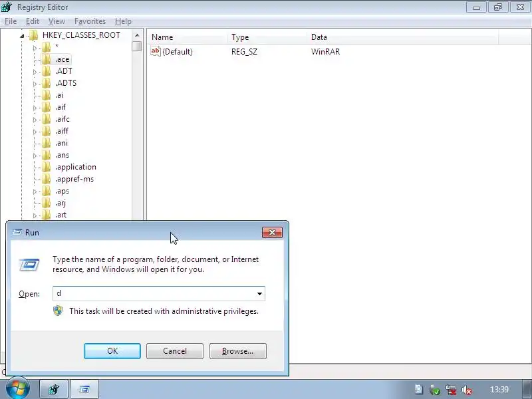Click the .appref-ms key folder icon

pos(46,179)
